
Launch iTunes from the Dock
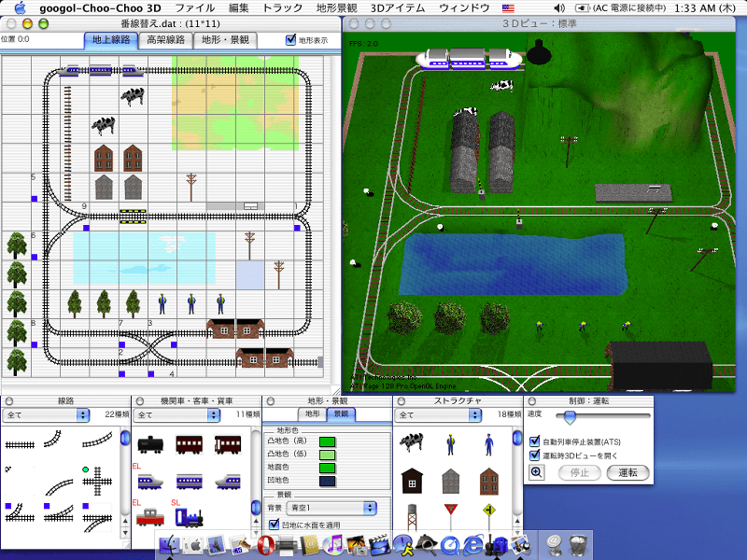click(x=333, y=545)
